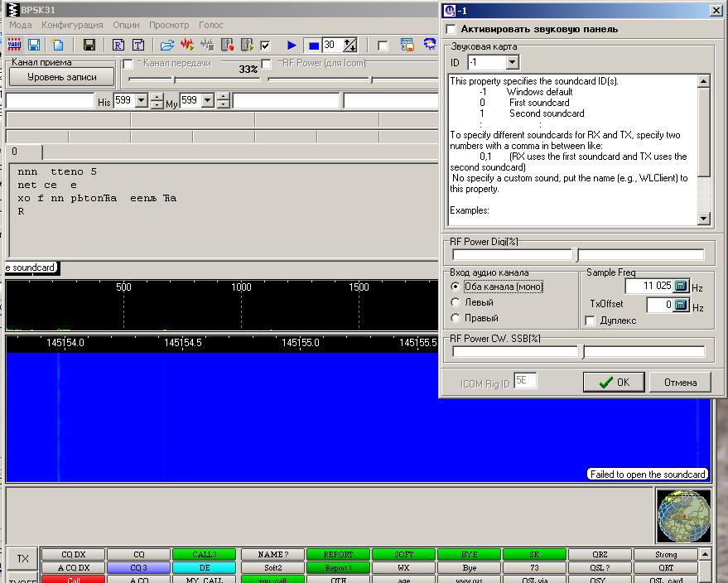Click the VARI icon in the toolbar

(x=14, y=45)
